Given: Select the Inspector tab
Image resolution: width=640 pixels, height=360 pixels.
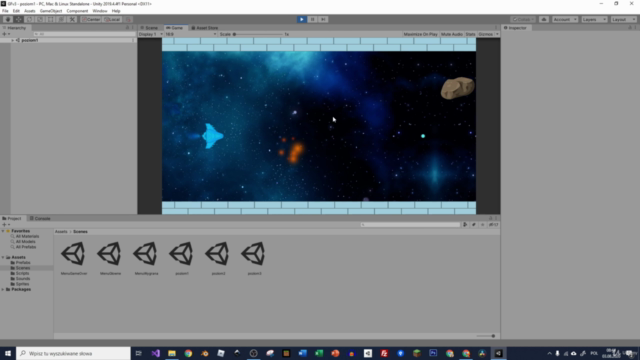Looking at the screenshot, I should click(515, 28).
